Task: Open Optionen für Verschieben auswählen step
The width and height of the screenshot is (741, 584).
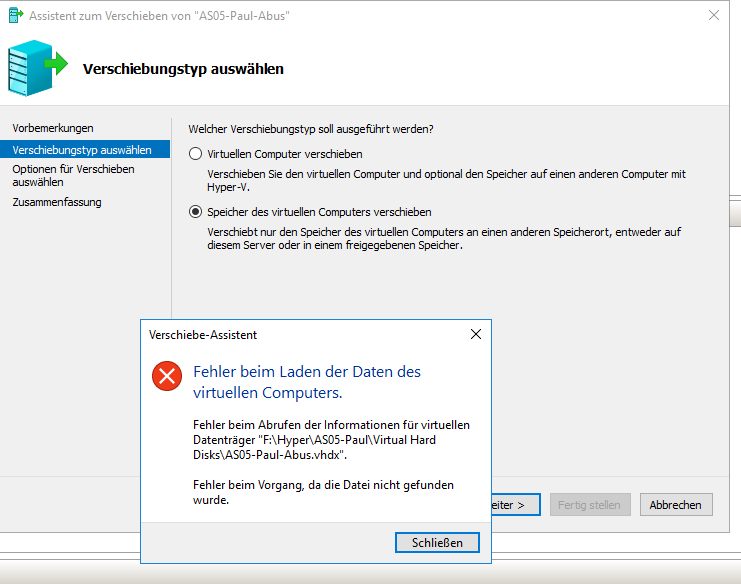Action: tap(73, 175)
